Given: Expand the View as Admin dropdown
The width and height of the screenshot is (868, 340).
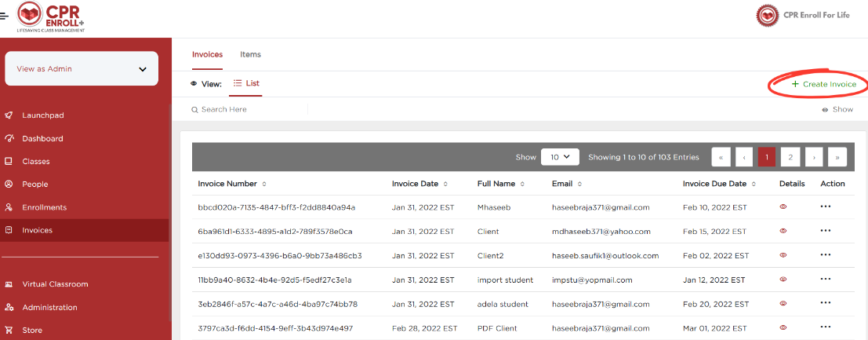Looking at the screenshot, I should point(82,69).
